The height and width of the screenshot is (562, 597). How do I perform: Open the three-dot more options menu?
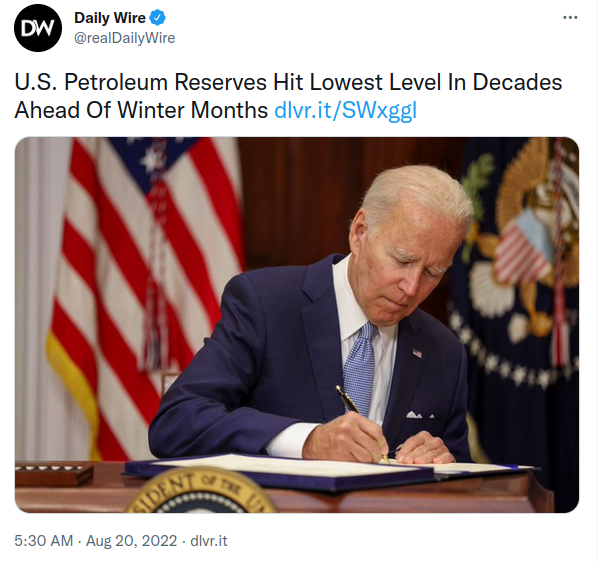(x=570, y=18)
